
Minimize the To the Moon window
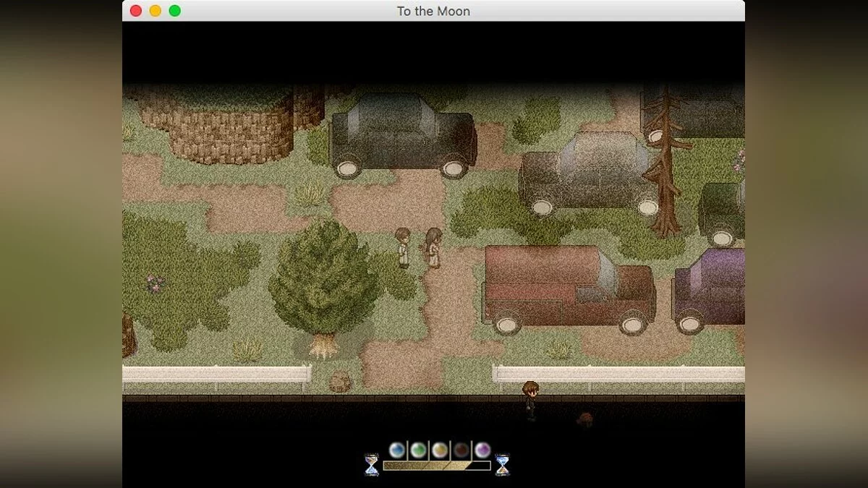[155, 11]
